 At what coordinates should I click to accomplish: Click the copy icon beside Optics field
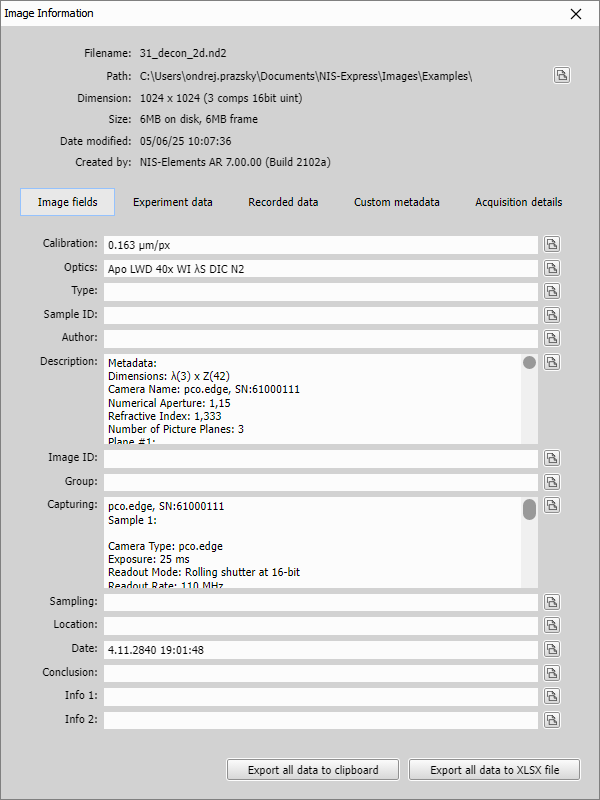click(x=552, y=268)
